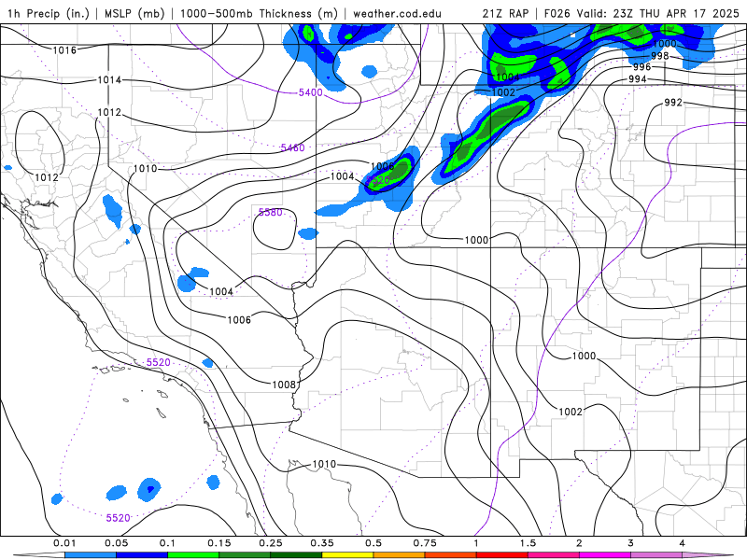Click the bright green 0.1–0.15 legend swatch
The height and width of the screenshot is (560, 747).
tap(193, 555)
